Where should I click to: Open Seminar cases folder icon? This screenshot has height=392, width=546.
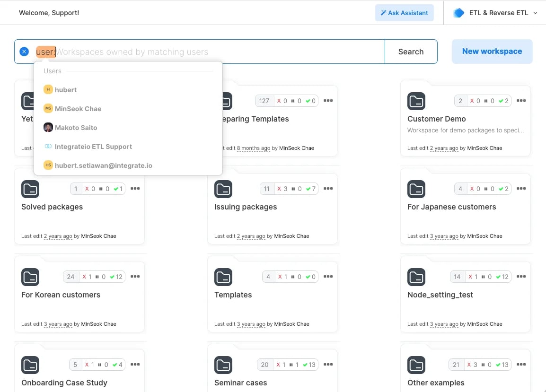[x=223, y=365]
